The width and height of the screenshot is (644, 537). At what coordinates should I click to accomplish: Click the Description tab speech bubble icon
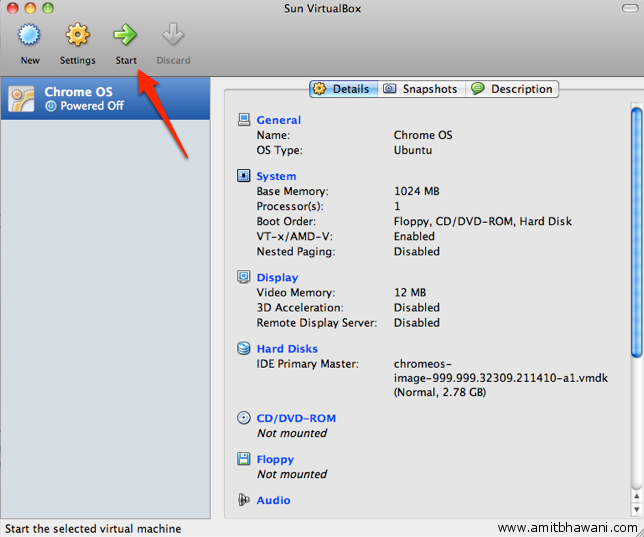(478, 88)
